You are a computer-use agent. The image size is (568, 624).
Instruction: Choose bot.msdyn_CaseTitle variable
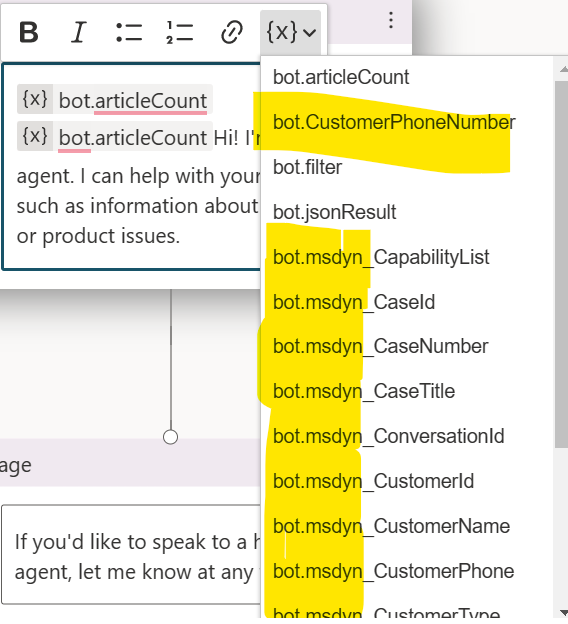[x=364, y=391]
